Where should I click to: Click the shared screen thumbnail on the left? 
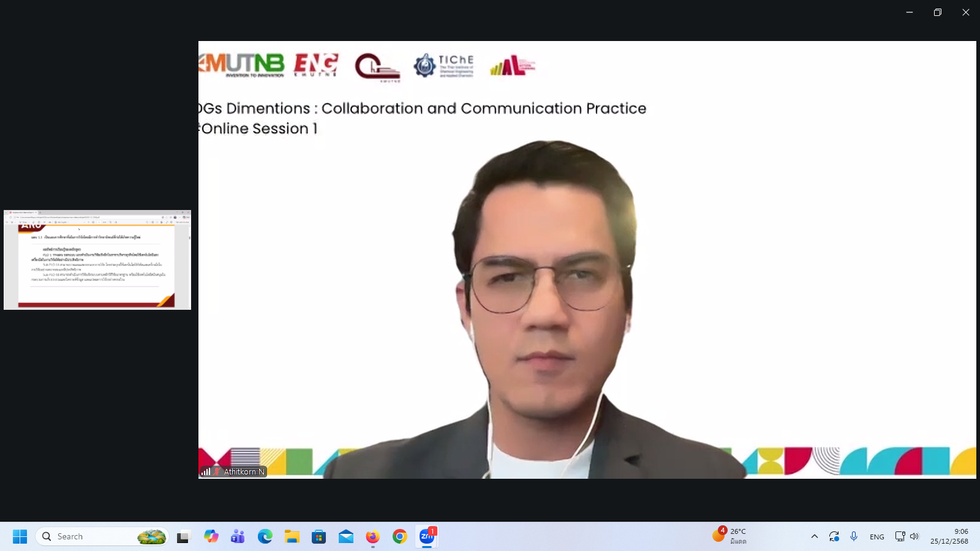[97, 260]
